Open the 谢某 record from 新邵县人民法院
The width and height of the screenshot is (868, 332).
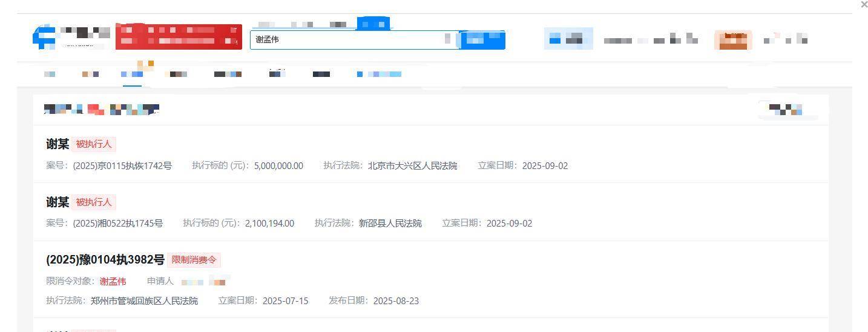(58, 202)
